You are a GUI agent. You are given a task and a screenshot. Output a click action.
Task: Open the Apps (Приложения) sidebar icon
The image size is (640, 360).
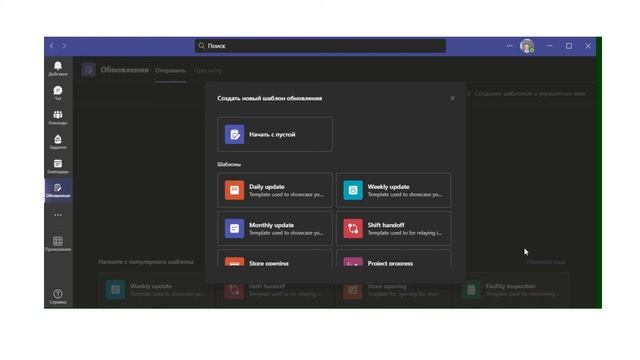58,243
